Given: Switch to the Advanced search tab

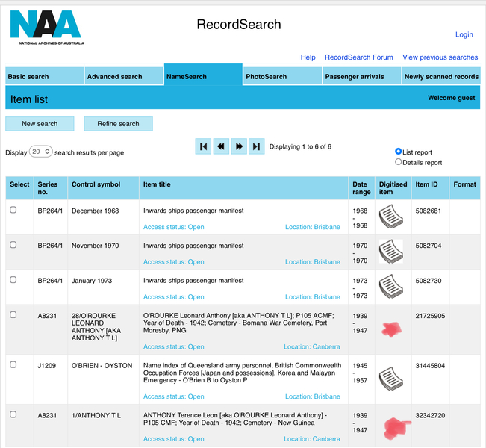Looking at the screenshot, I should [124, 76].
